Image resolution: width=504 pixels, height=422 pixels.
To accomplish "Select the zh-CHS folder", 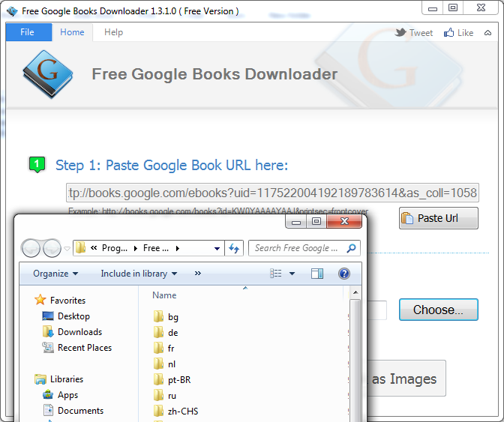I will pyautogui.click(x=175, y=411).
